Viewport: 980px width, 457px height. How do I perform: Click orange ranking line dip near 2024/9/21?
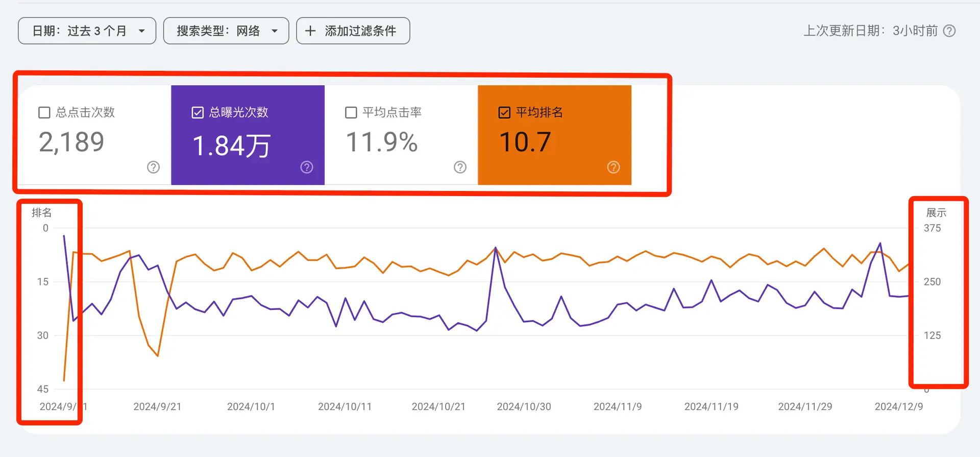158,355
